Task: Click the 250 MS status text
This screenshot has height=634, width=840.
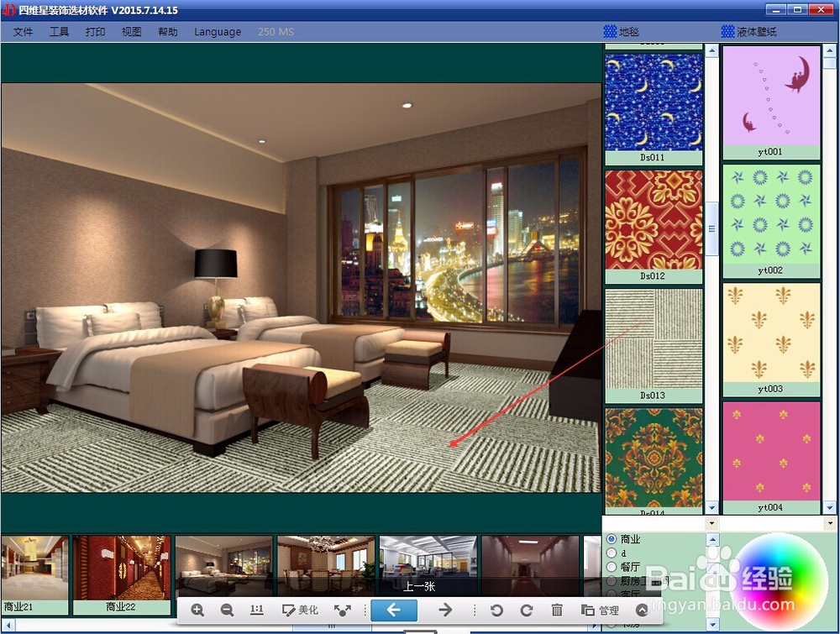Action: [x=276, y=32]
